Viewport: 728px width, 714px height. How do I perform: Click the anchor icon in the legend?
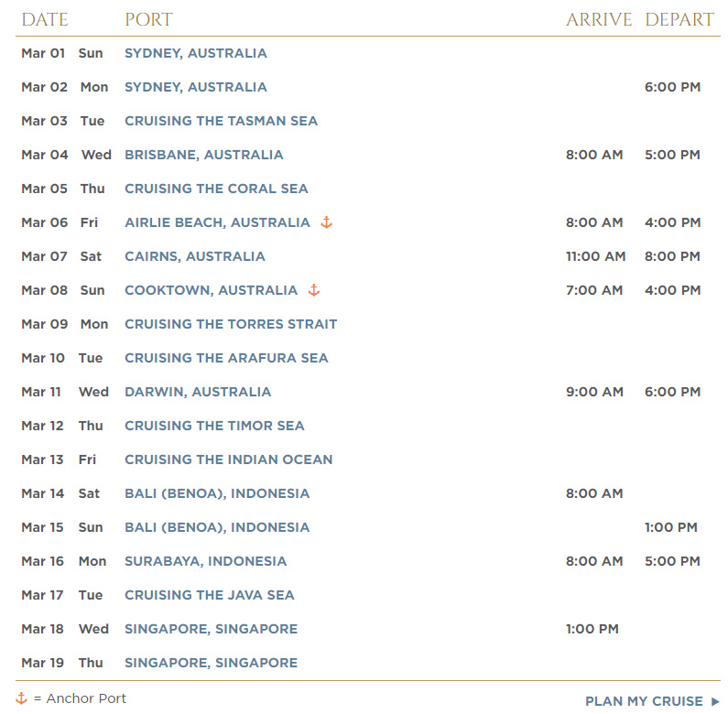21,698
